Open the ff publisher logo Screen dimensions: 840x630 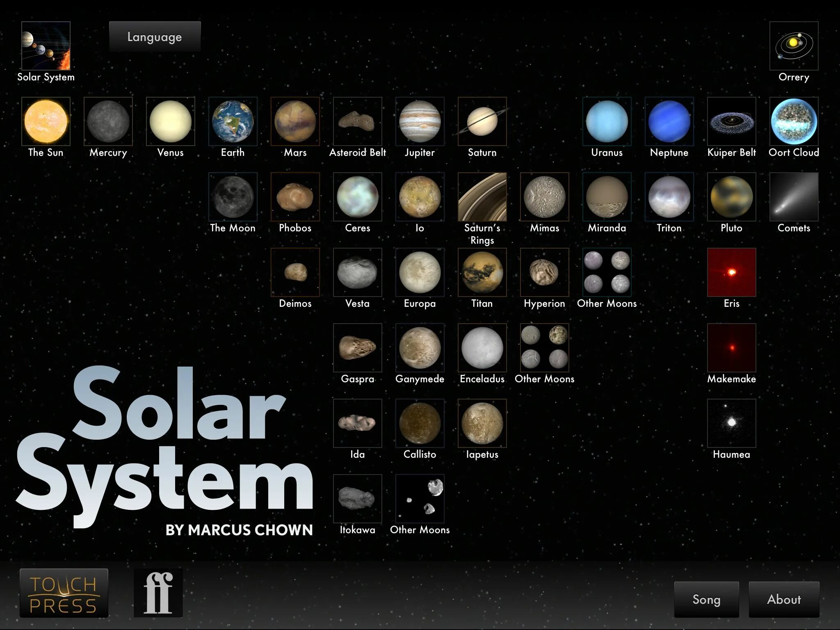point(158,593)
